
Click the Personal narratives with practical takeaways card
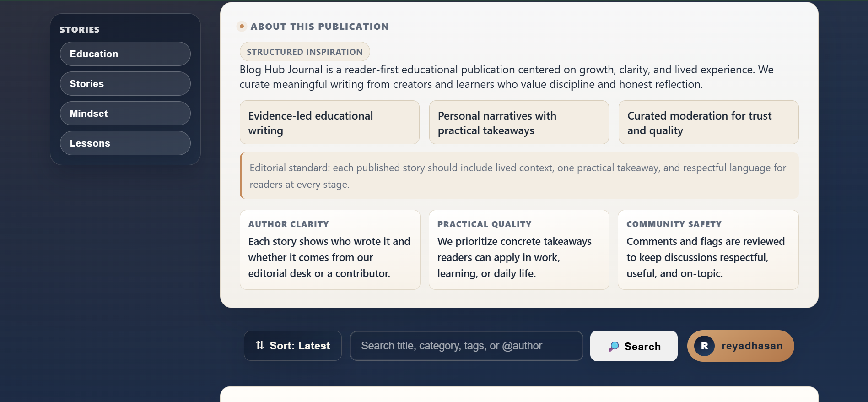[x=519, y=123]
